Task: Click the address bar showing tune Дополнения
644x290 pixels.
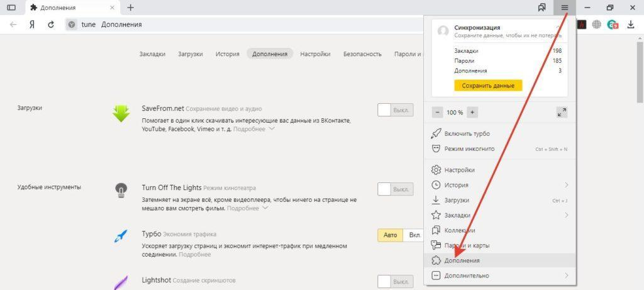Action: pyautogui.click(x=245, y=25)
